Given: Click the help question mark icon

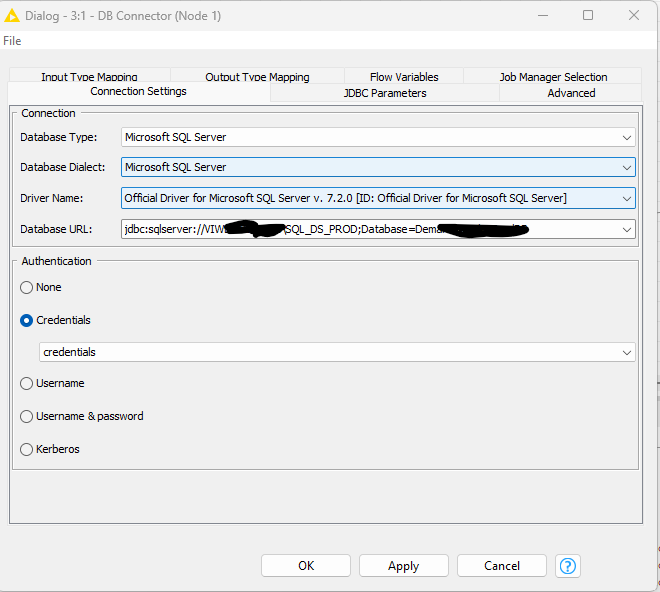Looking at the screenshot, I should coord(567,565).
